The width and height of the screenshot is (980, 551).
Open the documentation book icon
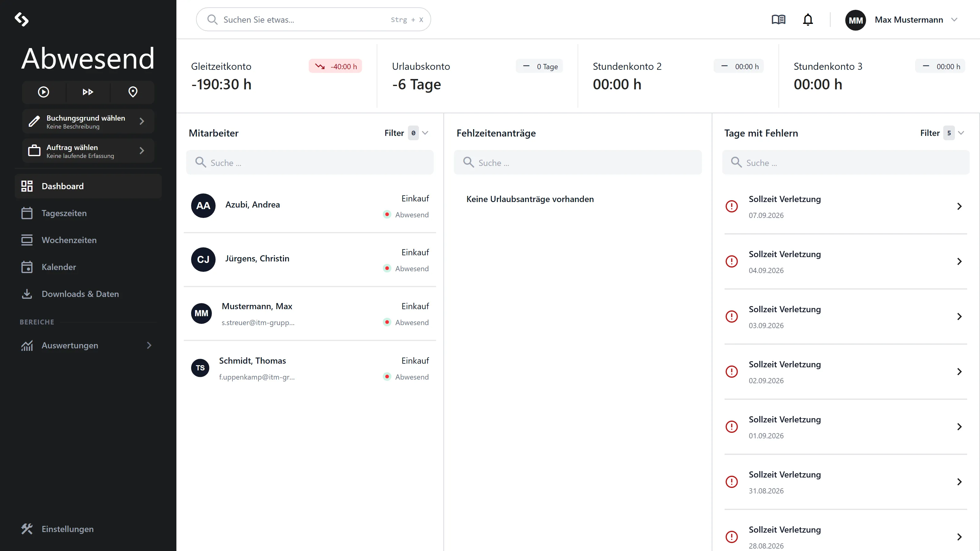tap(778, 19)
